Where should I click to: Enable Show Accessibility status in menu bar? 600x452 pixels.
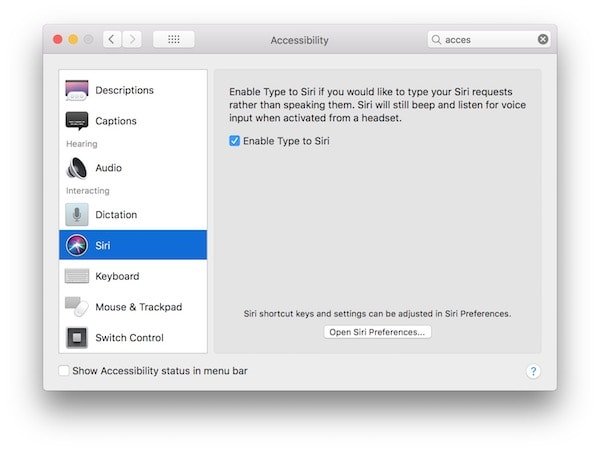coord(64,371)
